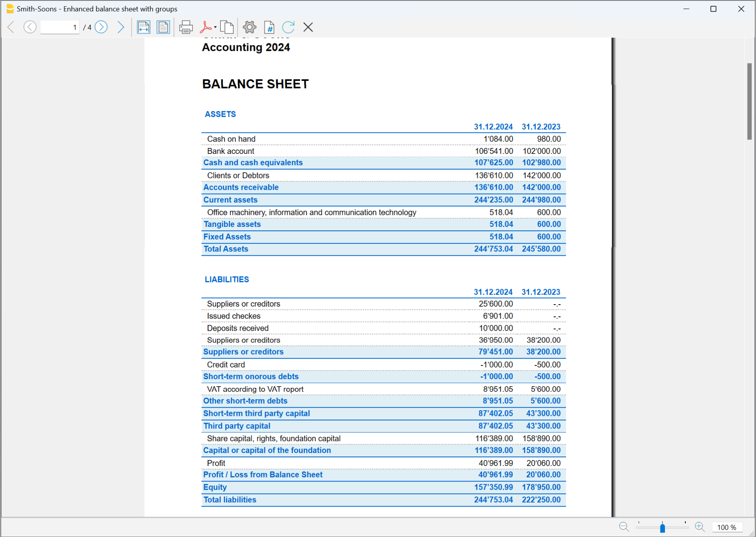Click the value 25'600.00
The width and height of the screenshot is (756, 537).
click(496, 304)
